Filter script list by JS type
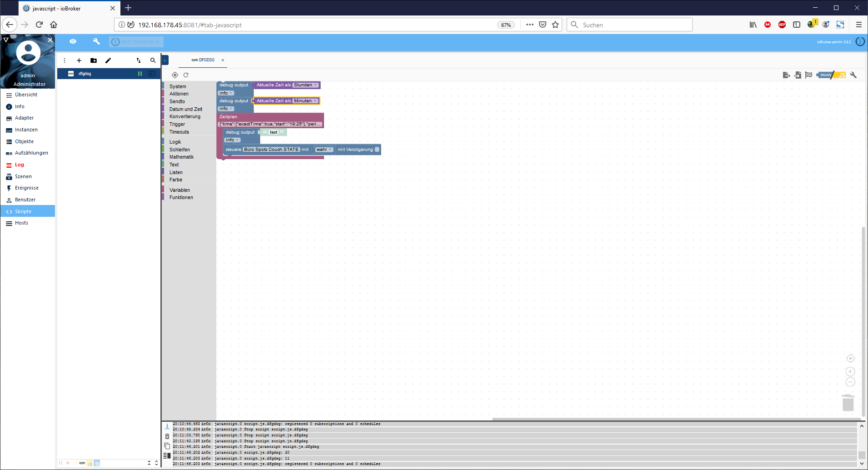Viewport: 868px width, 470px height. pyautogui.click(x=90, y=464)
